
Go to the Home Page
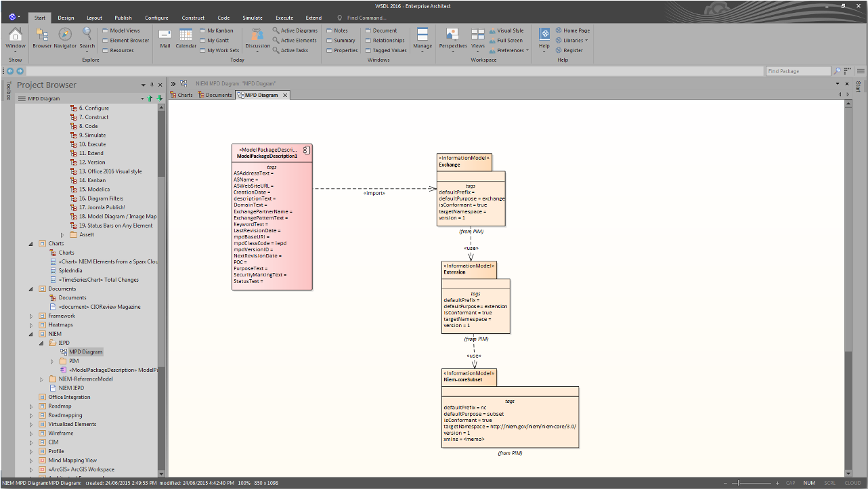tap(572, 30)
